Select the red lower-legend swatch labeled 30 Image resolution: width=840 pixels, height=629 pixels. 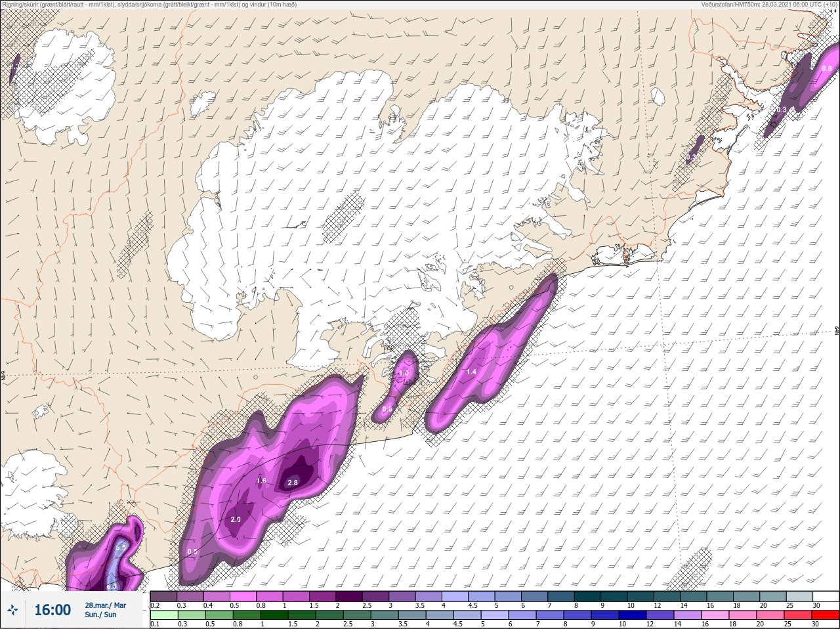tap(825, 615)
